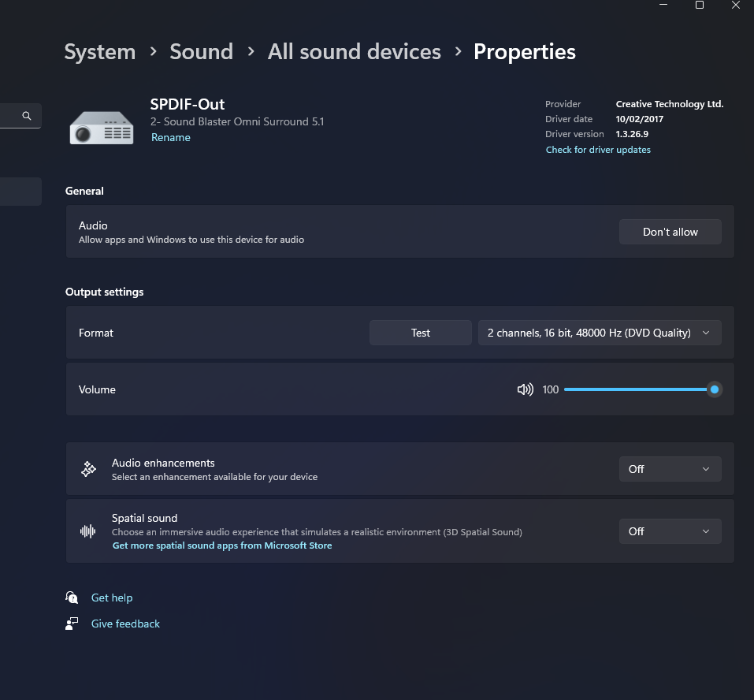Navigate to Sound breadcrumb
The height and width of the screenshot is (700, 754).
202,52
